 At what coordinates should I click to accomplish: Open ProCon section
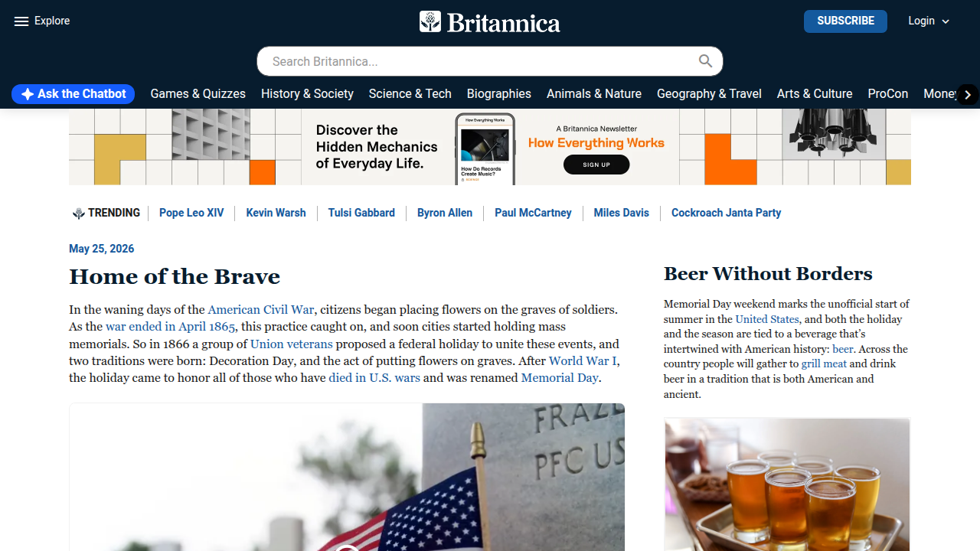(x=888, y=93)
